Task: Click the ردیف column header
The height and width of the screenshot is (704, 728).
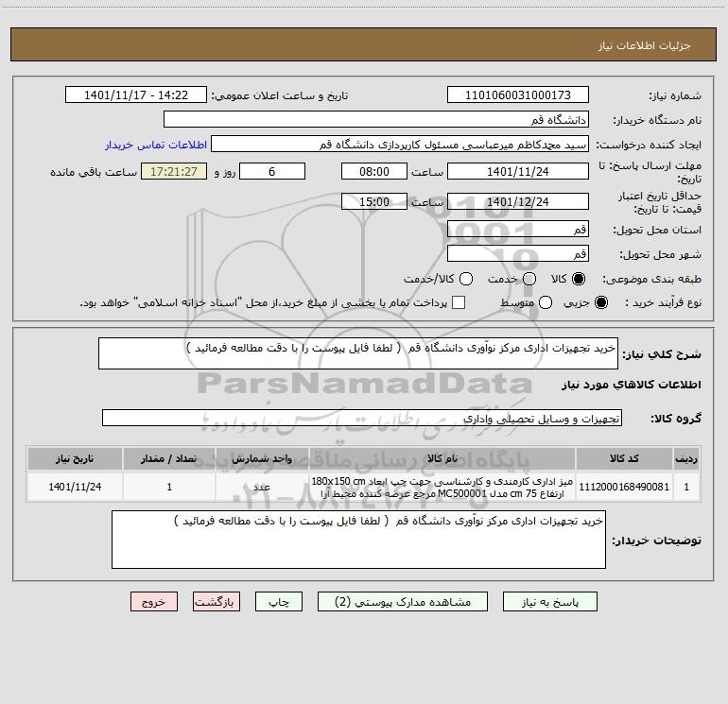Action: (686, 458)
